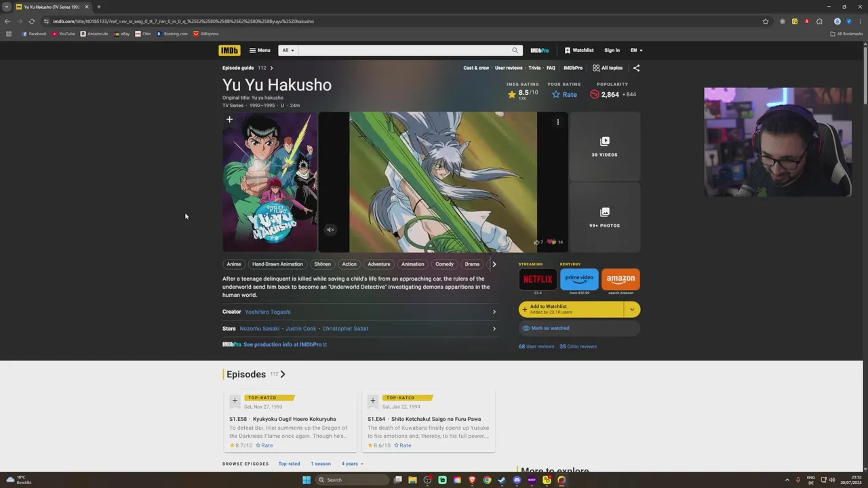Open the 35 Critic reviews link
The height and width of the screenshot is (488, 868).
(x=578, y=346)
